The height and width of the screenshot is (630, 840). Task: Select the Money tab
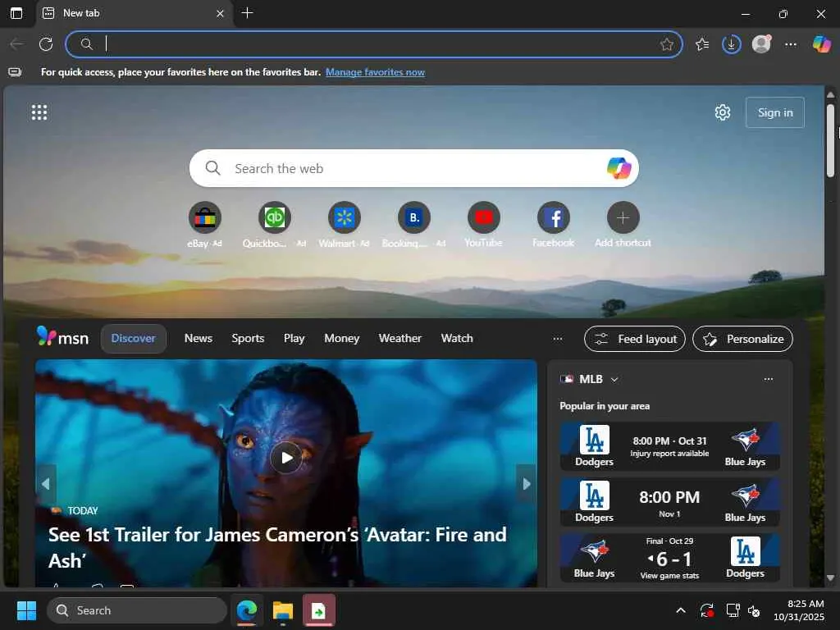click(342, 339)
